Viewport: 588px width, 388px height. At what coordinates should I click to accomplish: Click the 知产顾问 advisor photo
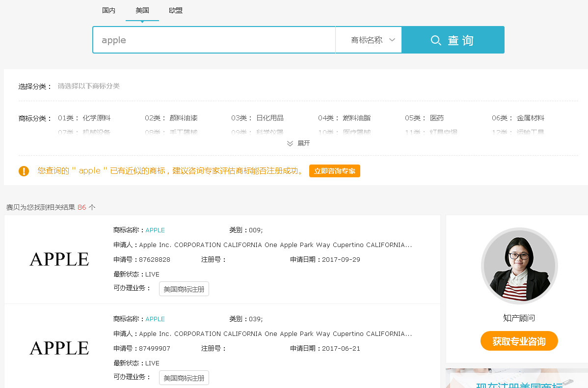tap(519, 266)
